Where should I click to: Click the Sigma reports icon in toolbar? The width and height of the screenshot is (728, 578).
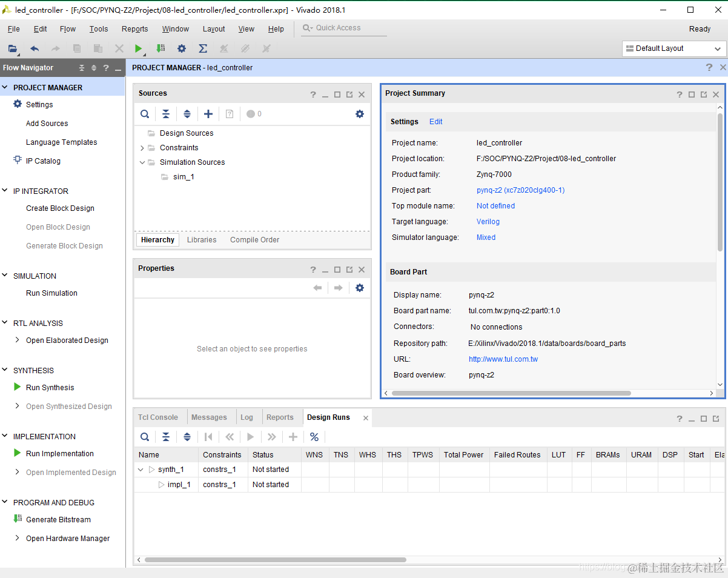point(203,48)
